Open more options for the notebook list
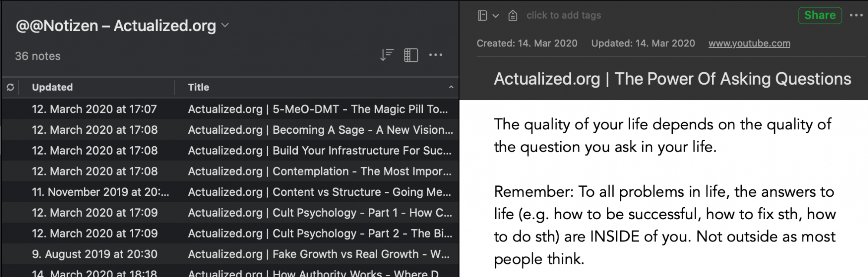Image resolution: width=868 pixels, height=277 pixels. coord(435,55)
